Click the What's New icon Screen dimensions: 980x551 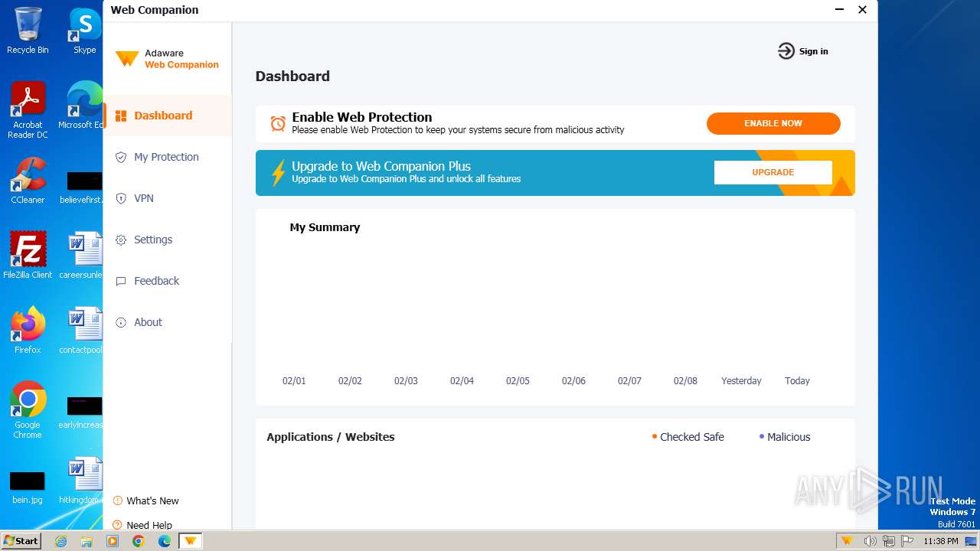pos(118,500)
